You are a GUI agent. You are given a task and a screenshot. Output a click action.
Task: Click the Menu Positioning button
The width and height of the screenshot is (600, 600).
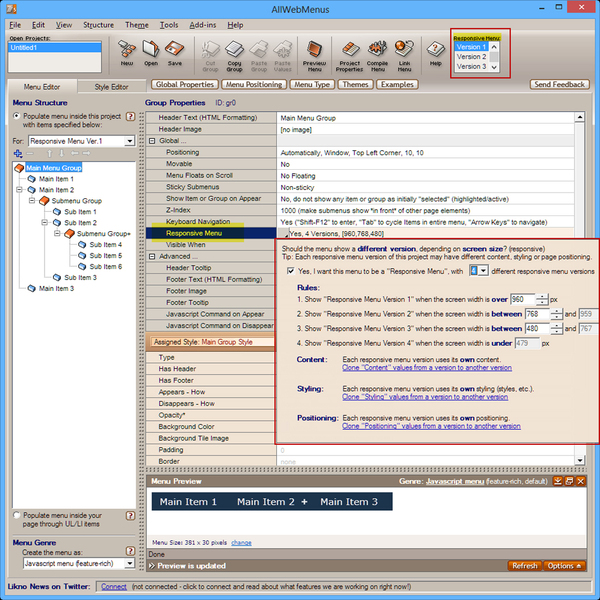[x=254, y=84]
